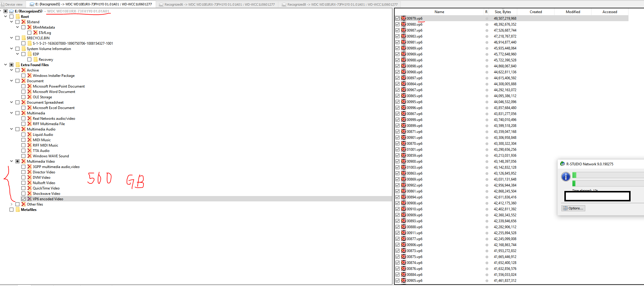Click the Multimedia Video red X icon

point(24,161)
